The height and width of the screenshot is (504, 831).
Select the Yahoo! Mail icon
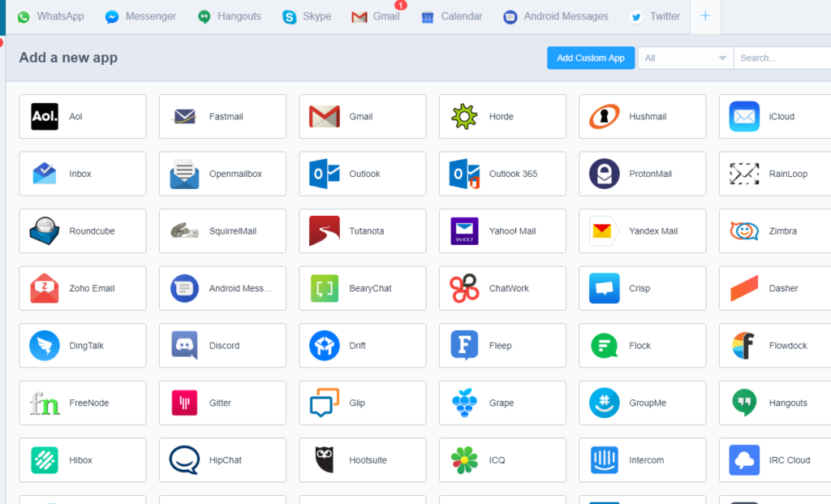tap(464, 231)
